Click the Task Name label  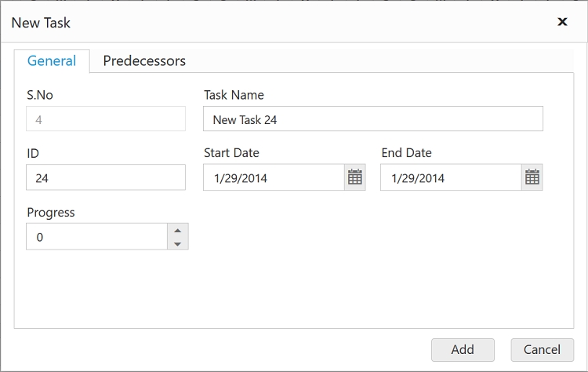click(234, 95)
